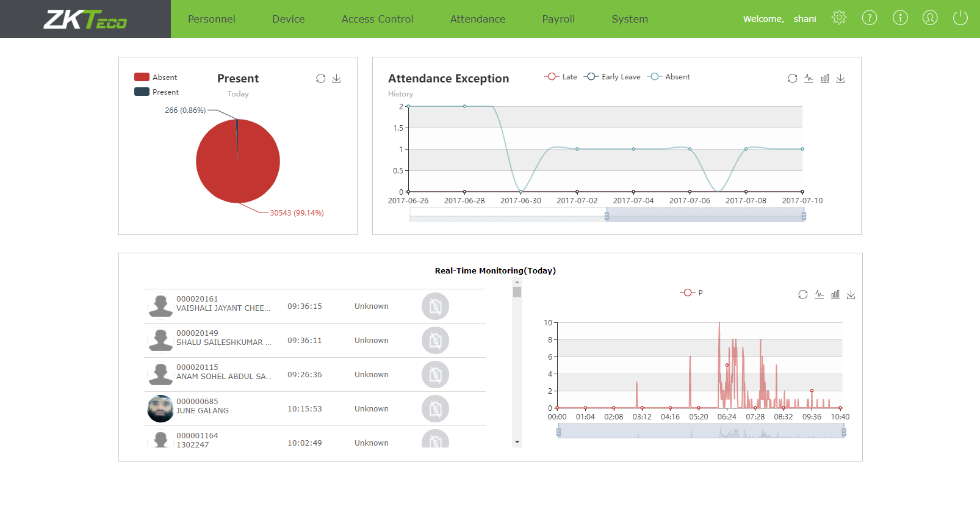Image resolution: width=980 pixels, height=525 pixels.
Task: Hide the Absent slice via pie legend
Action: click(x=156, y=78)
